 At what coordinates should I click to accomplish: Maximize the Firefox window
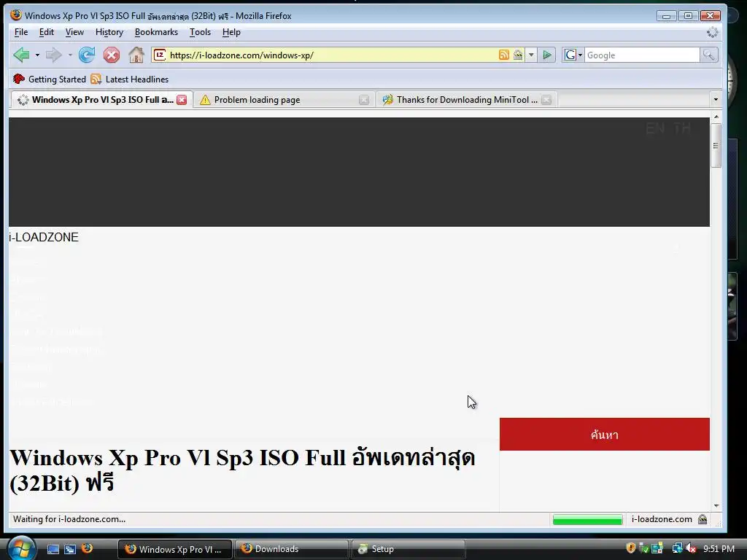point(688,16)
